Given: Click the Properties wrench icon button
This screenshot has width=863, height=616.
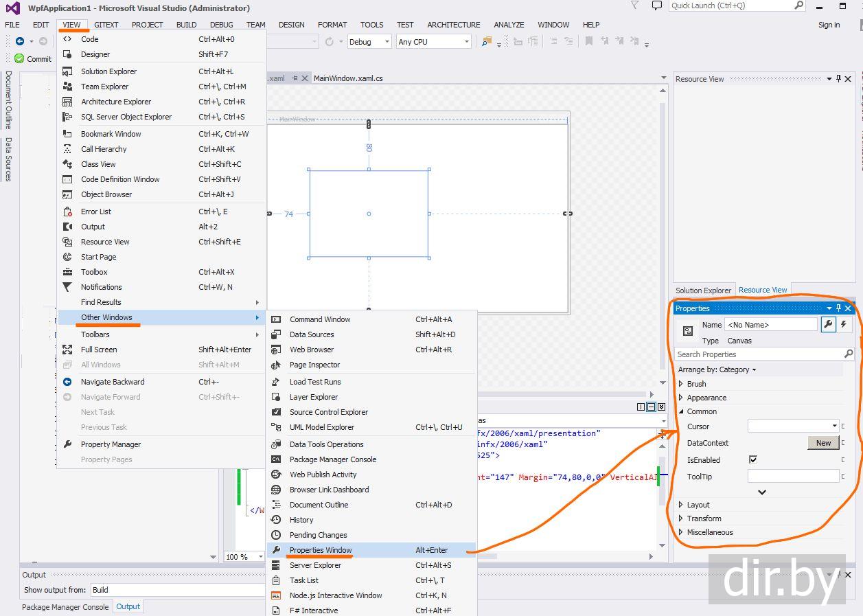Looking at the screenshot, I should coord(828,325).
